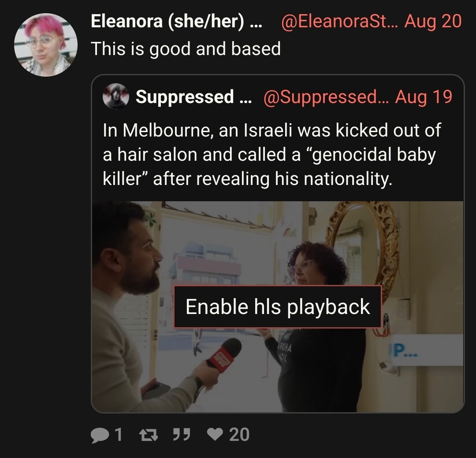Open the @Suppressed... handle link

coord(326,97)
